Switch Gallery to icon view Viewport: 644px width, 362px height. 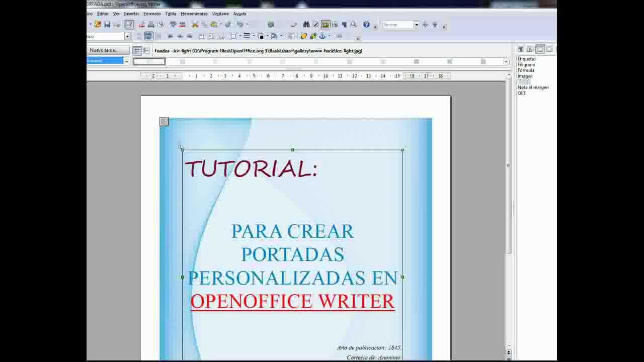(x=137, y=51)
